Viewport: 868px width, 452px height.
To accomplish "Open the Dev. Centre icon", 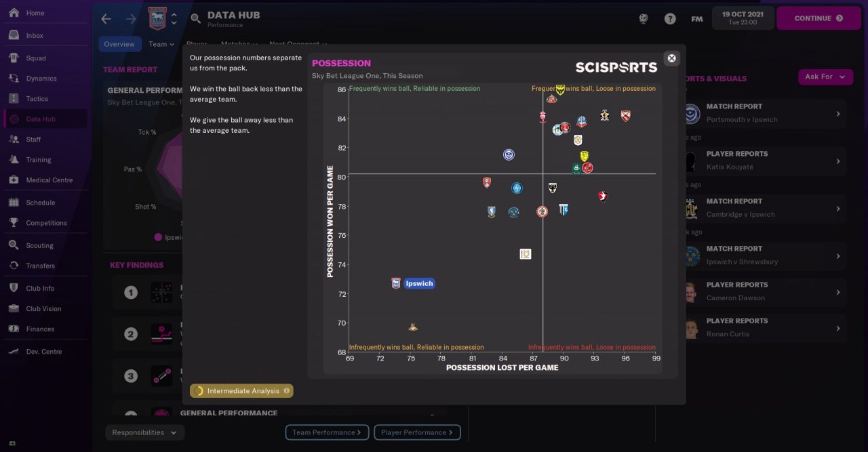I will (x=14, y=352).
